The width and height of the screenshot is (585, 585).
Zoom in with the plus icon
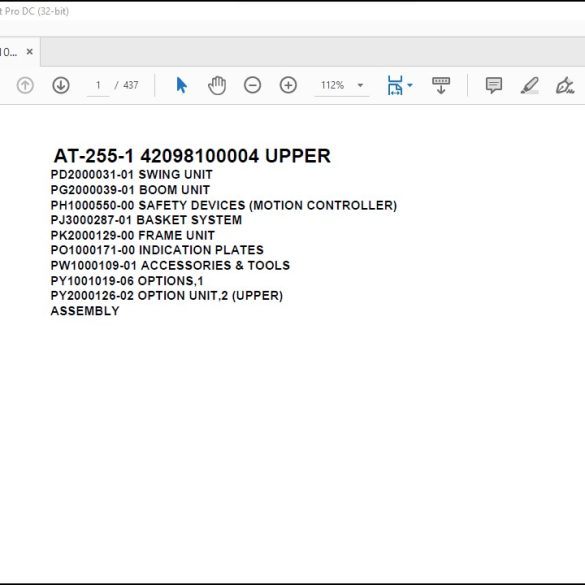tap(288, 85)
